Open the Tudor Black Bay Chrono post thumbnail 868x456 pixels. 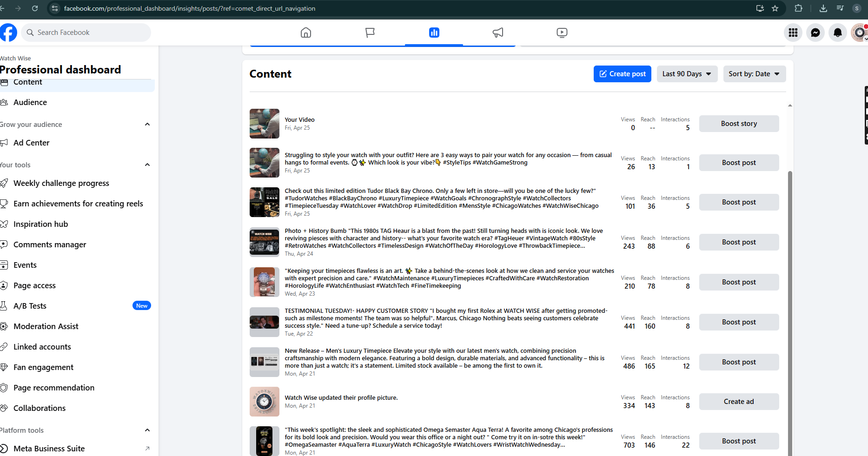tap(265, 202)
